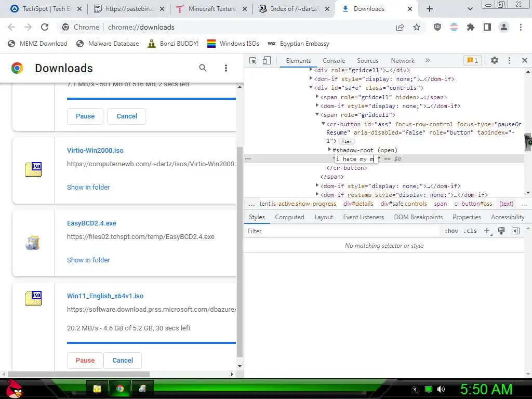Image resolution: width=532 pixels, height=399 pixels.
Task: Show Virtio-Win2000.iso in folder
Action: tap(88, 187)
